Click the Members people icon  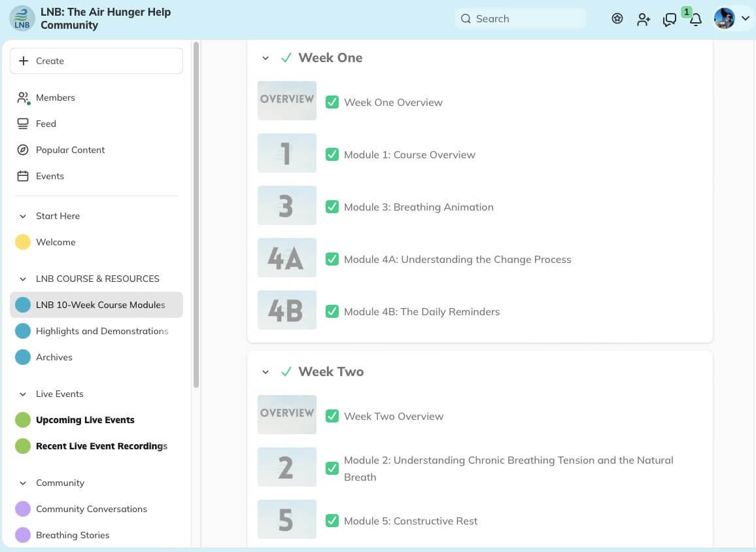pos(23,97)
